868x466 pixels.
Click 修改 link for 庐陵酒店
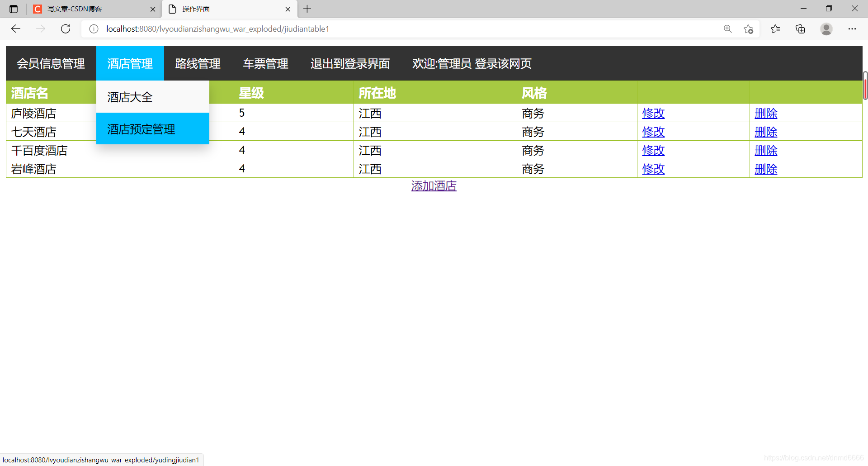pos(653,113)
